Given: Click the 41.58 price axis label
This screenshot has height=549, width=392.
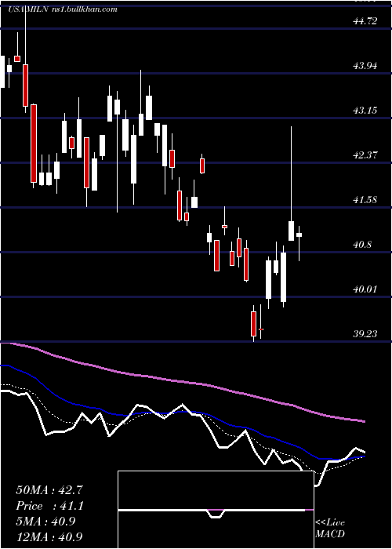Looking at the screenshot, I should pos(365,199).
